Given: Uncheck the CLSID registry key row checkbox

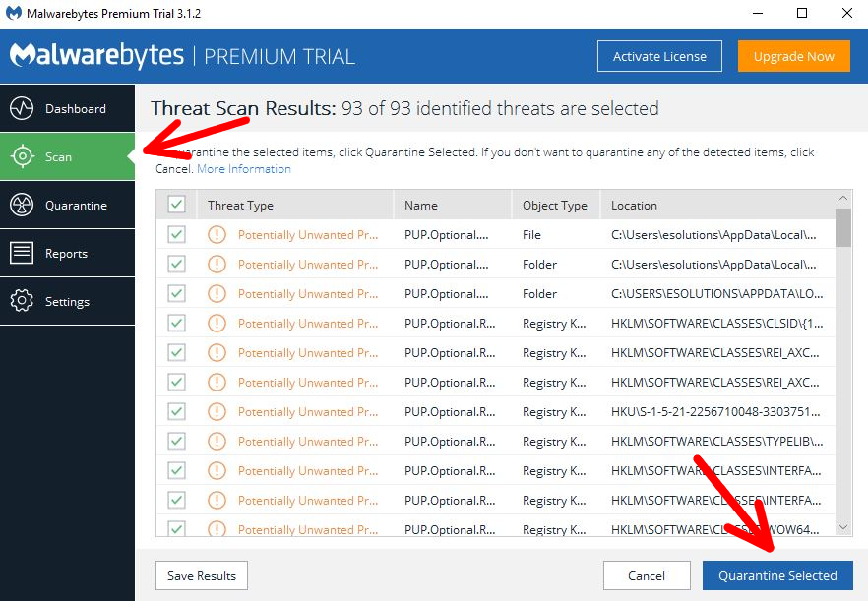Looking at the screenshot, I should pyautogui.click(x=176, y=323).
